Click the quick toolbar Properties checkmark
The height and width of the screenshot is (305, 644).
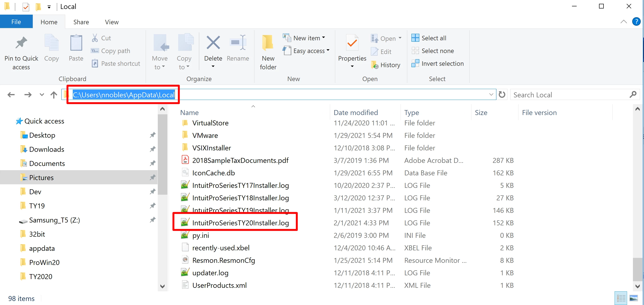tap(26, 7)
